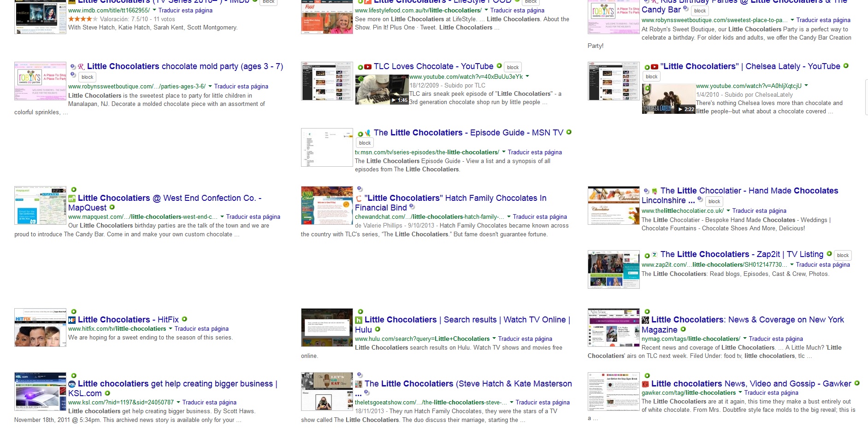Image resolution: width=868 pixels, height=433 pixels.
Task: Click the green rating icon after HitFix title
Action: [184, 319]
